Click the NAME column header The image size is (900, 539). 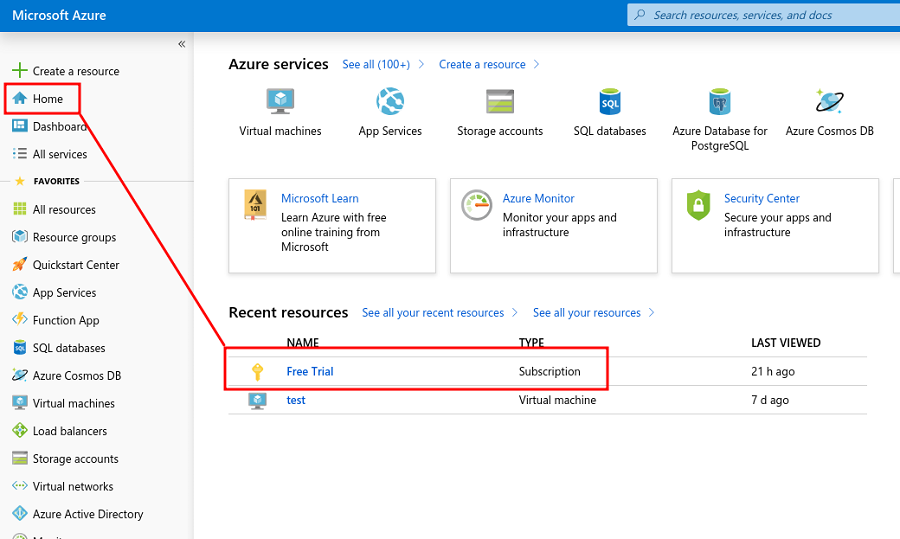point(302,343)
